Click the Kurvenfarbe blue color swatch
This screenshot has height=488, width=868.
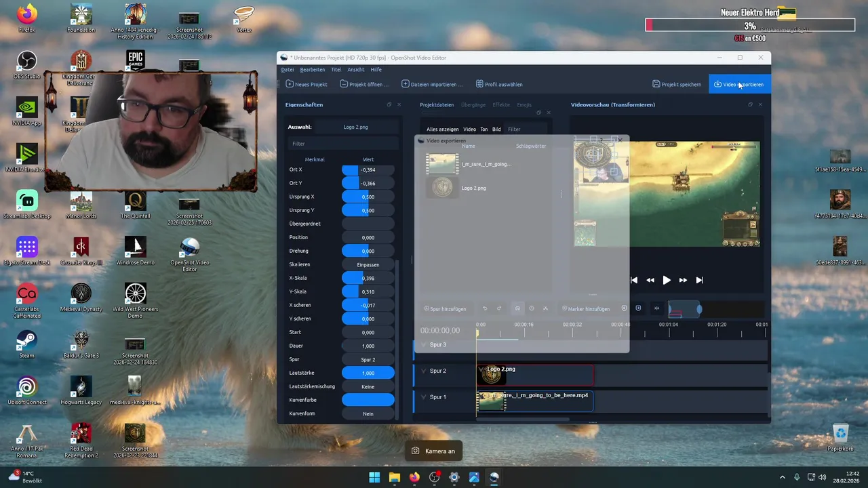tap(368, 400)
